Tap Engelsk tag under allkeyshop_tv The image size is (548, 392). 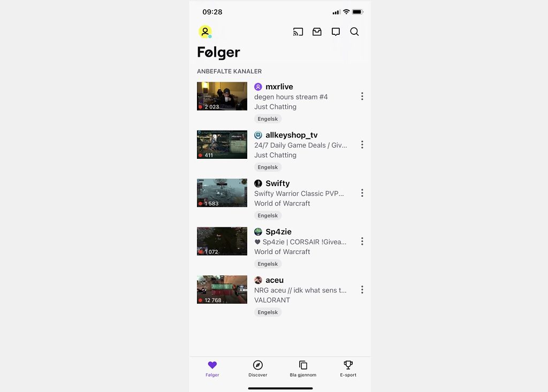click(268, 167)
